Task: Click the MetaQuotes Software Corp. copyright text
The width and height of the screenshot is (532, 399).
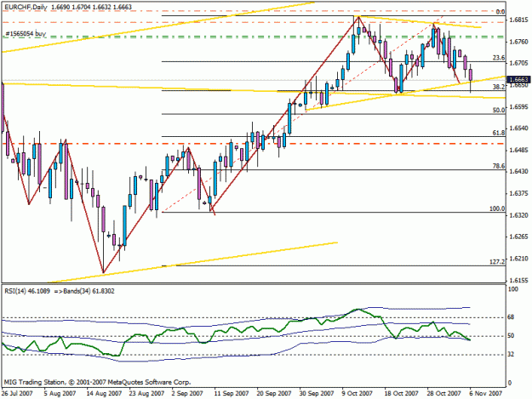Action: [x=97, y=382]
